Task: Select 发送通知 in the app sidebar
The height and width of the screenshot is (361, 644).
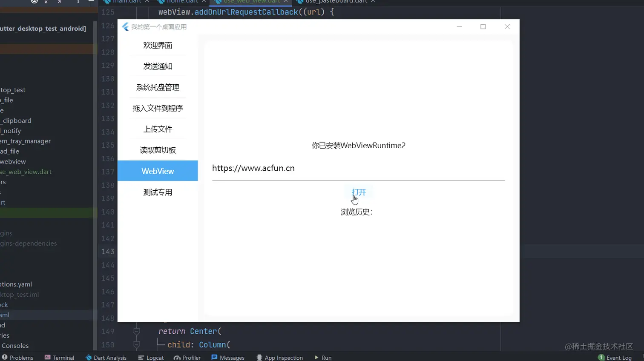Action: click(157, 66)
